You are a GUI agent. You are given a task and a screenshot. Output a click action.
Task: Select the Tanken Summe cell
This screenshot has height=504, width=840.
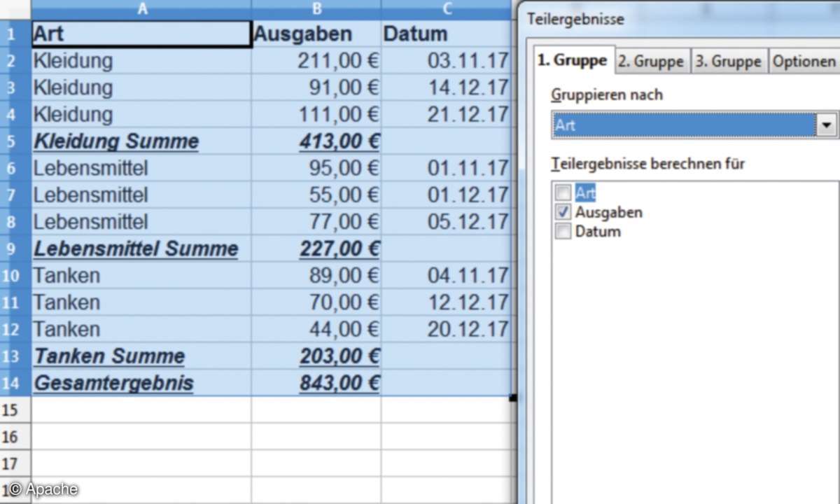coord(141,356)
